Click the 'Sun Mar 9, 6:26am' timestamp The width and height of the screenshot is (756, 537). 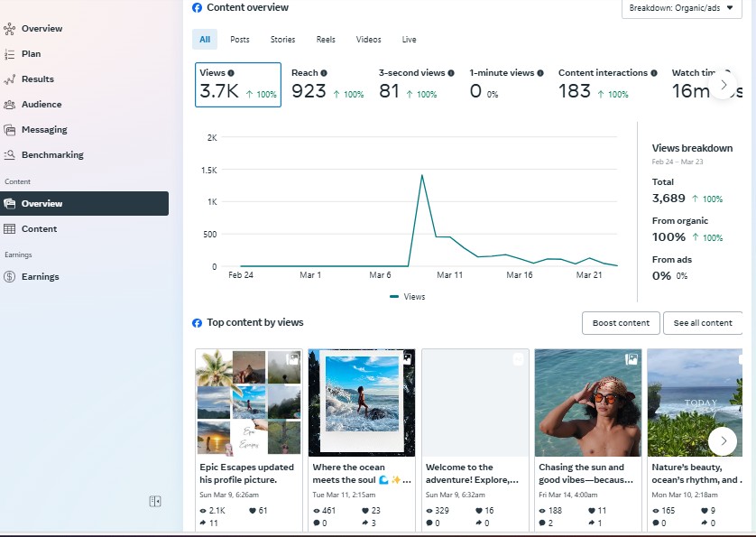pyautogui.click(x=229, y=495)
